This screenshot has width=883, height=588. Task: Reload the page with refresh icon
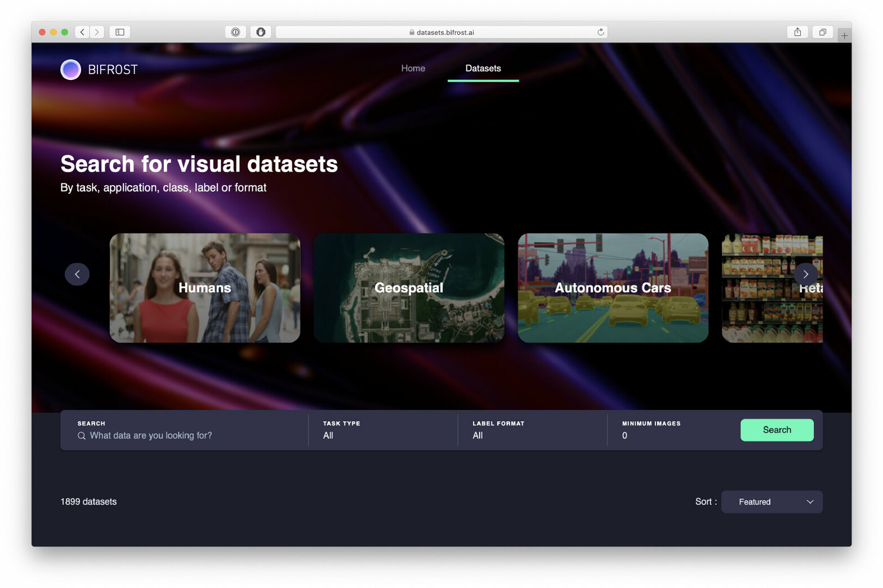[x=600, y=32]
